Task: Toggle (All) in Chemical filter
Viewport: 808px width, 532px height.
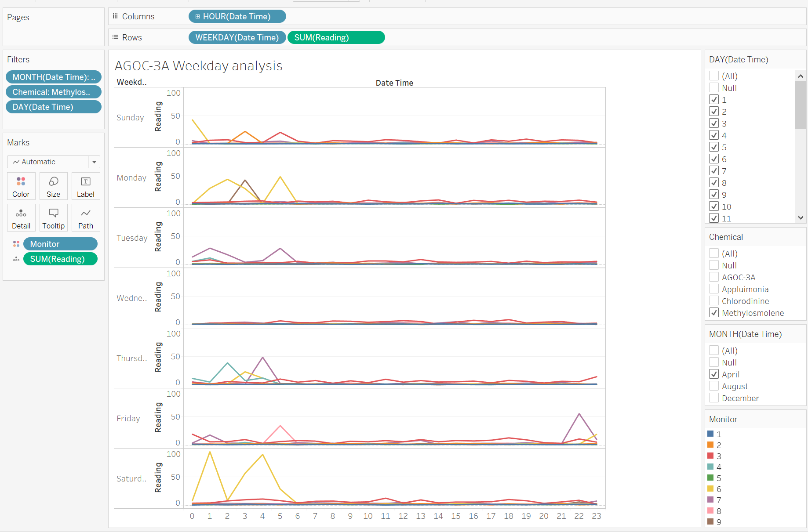Action: pos(714,253)
